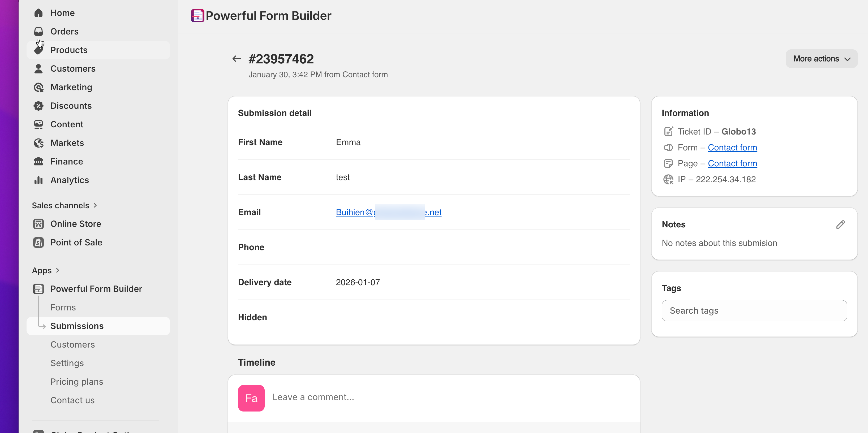Click the Orders inbox icon
The width and height of the screenshot is (868, 433).
pos(38,31)
